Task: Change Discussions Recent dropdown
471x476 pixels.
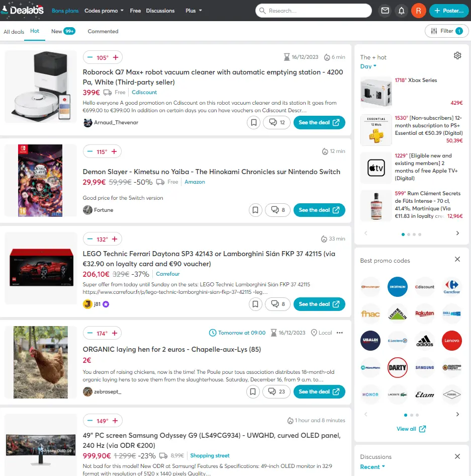Action: coord(372,466)
